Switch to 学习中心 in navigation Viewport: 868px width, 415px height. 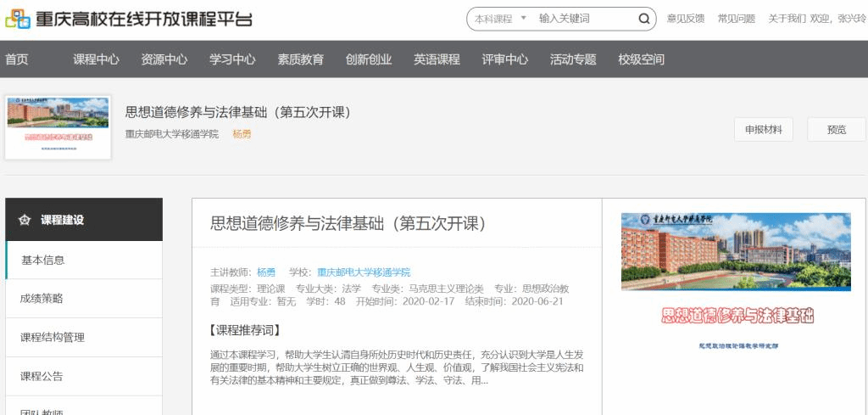pos(232,59)
